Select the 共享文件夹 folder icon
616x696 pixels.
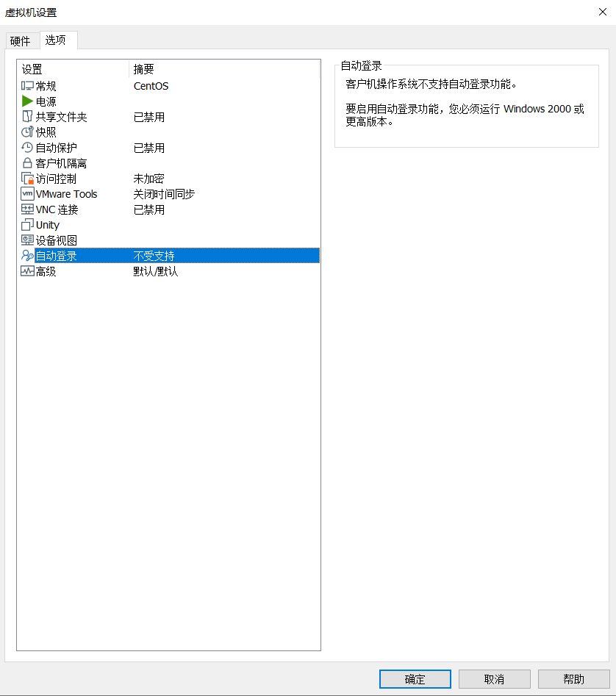tap(28, 117)
